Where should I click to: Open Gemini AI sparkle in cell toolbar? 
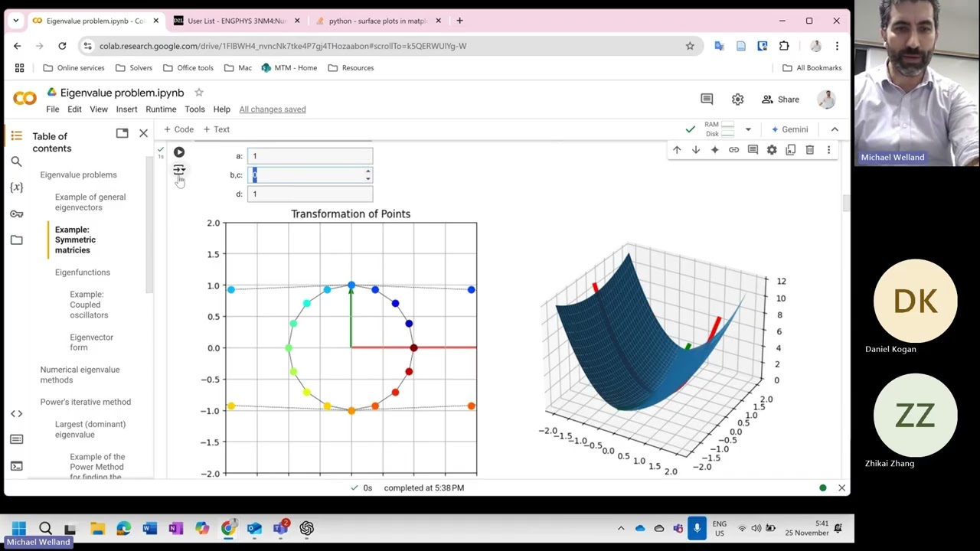point(714,150)
